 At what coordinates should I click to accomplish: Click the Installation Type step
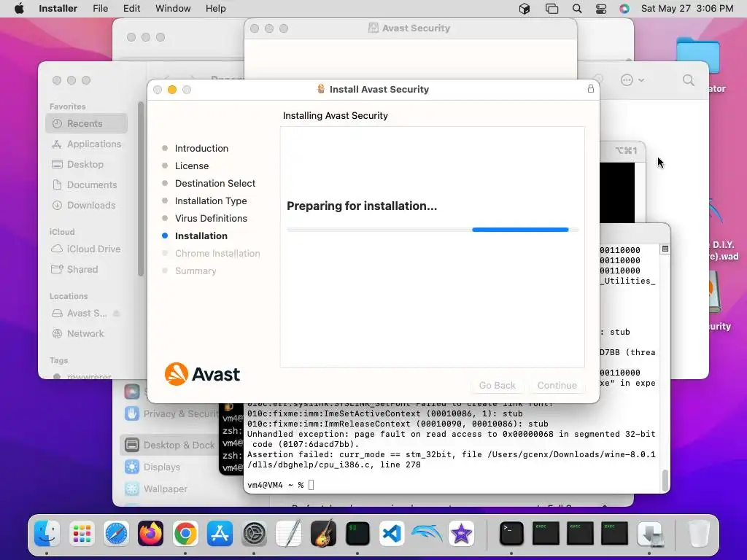tap(211, 201)
